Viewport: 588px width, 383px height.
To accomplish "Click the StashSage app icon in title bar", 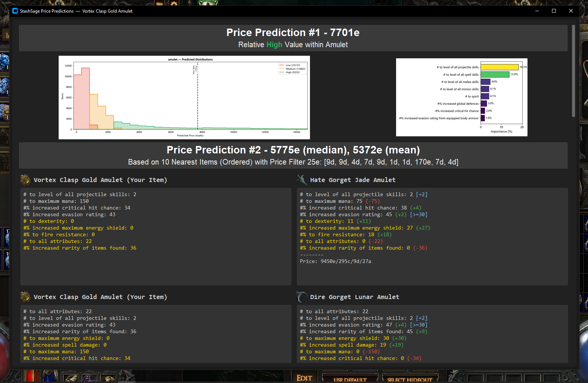I will point(15,11).
